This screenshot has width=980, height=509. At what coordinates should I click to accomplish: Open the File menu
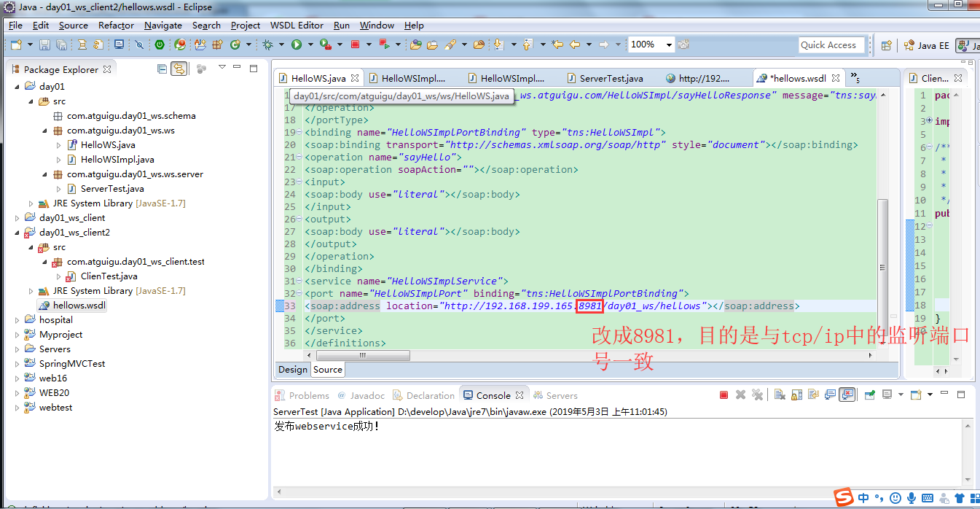(15, 25)
